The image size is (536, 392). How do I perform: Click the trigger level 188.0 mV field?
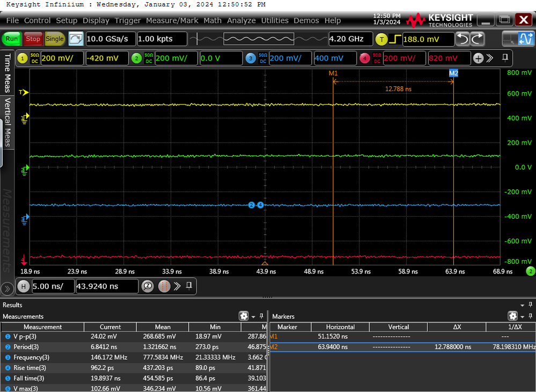[427, 39]
